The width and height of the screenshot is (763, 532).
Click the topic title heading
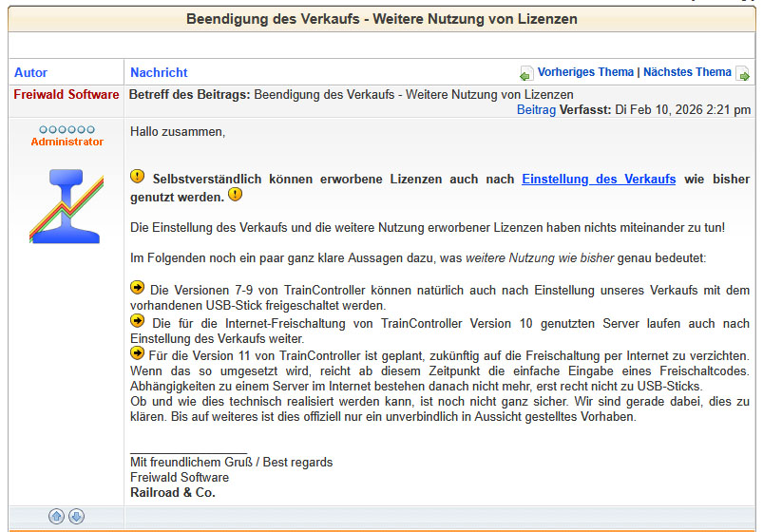381,19
